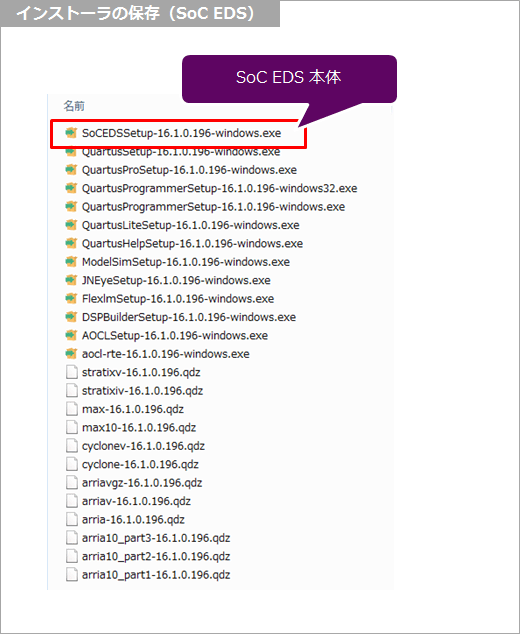Select QuartusLiteSetup-16.1.0.196-windows.exe file name
The width and height of the screenshot is (520, 634).
(191, 225)
